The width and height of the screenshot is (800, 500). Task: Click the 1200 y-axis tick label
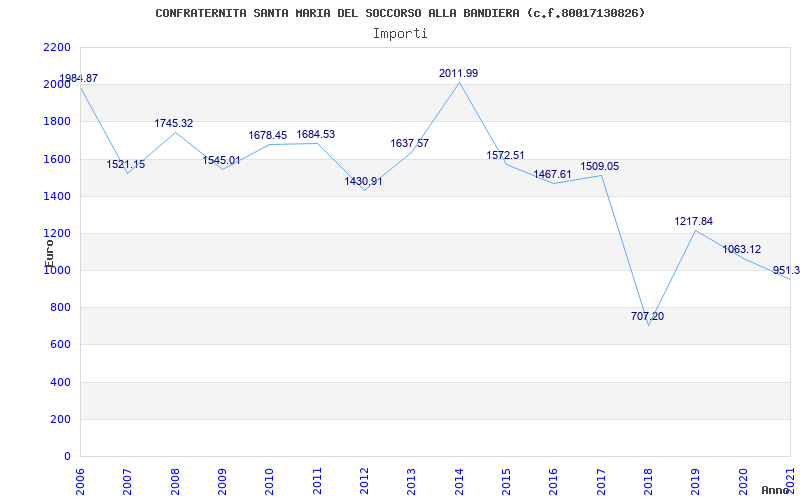point(57,233)
